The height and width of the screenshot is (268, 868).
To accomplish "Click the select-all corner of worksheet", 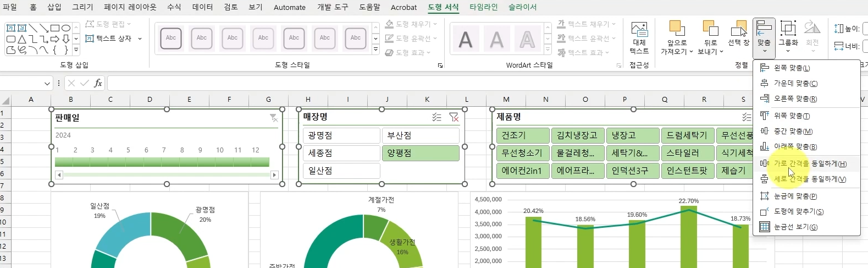I will click(5, 100).
